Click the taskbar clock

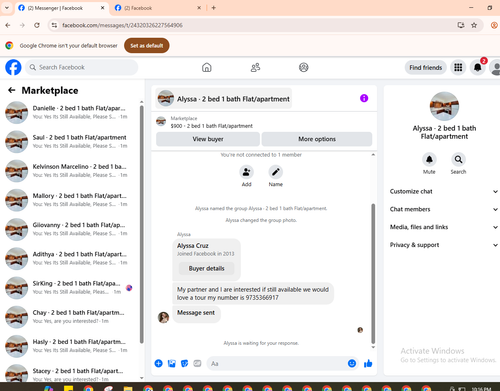(x=481, y=389)
